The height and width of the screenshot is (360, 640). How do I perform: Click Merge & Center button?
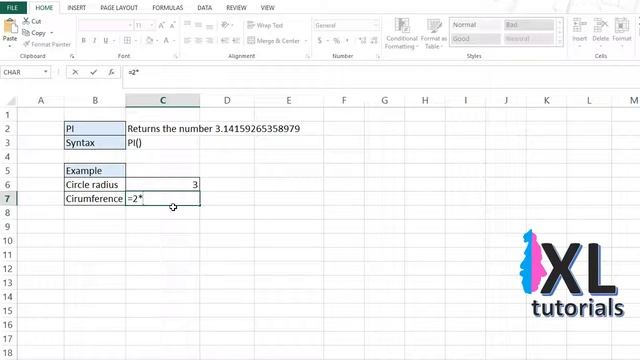coord(273,40)
